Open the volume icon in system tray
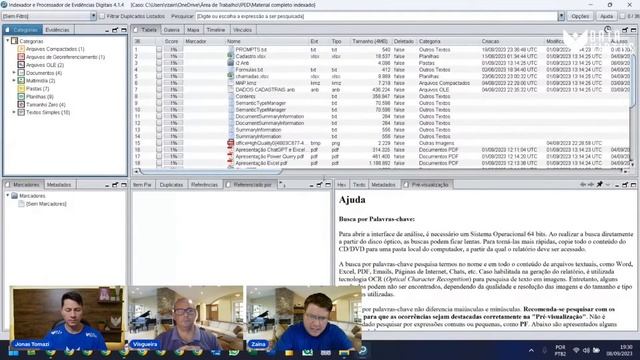The width and height of the screenshot is (640, 360). [x=586, y=350]
